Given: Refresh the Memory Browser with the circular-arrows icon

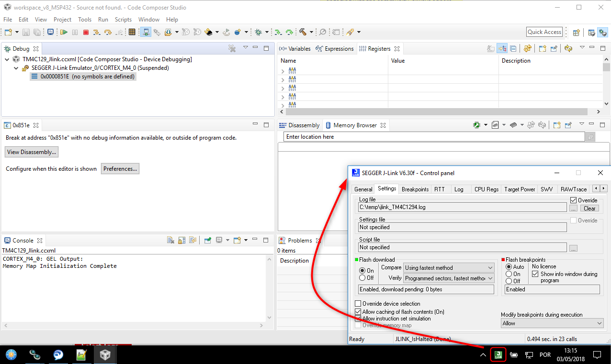Looking at the screenshot, I should (x=542, y=124).
